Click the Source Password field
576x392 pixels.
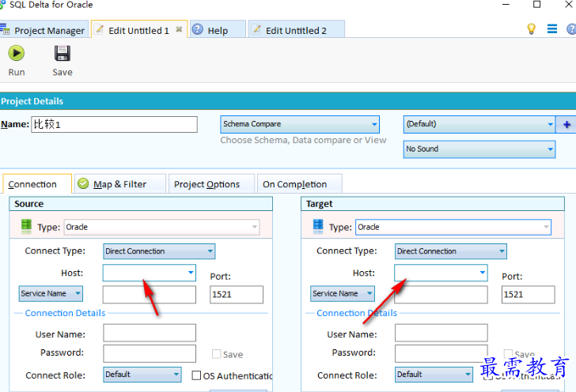[149, 353]
